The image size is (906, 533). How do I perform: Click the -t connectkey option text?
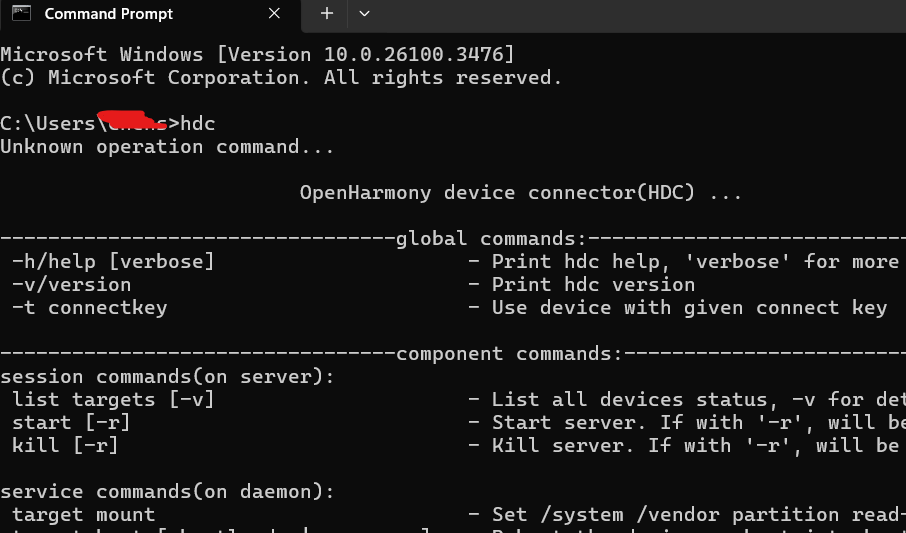click(x=90, y=308)
